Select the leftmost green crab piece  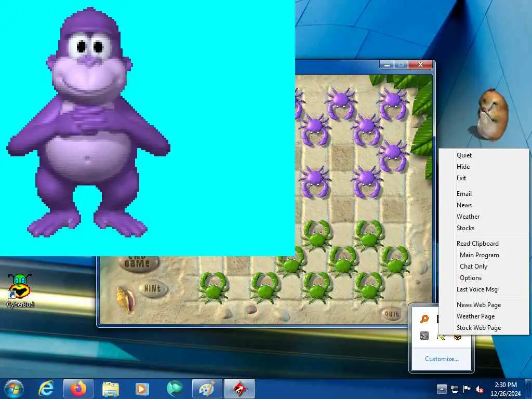213,287
